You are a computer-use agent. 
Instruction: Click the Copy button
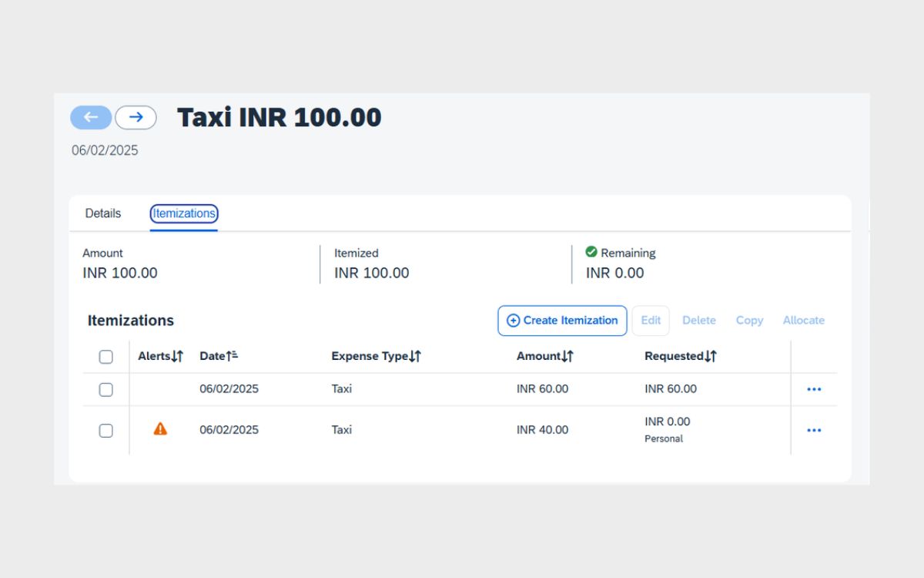[x=748, y=321]
